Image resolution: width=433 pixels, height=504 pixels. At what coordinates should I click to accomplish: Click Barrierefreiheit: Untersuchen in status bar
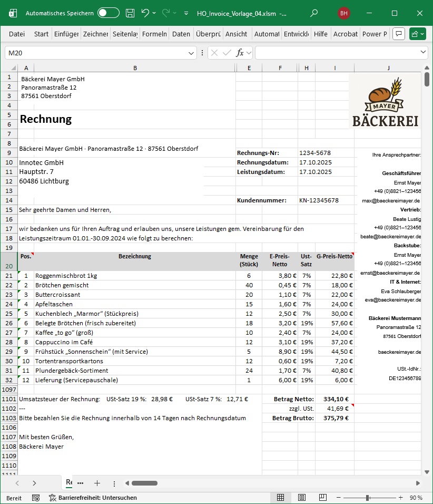(x=93, y=498)
